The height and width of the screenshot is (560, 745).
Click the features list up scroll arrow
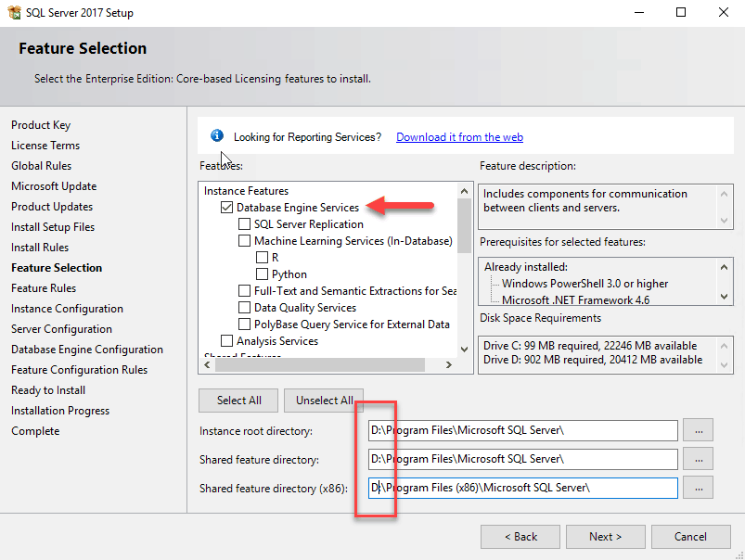pyautogui.click(x=464, y=191)
